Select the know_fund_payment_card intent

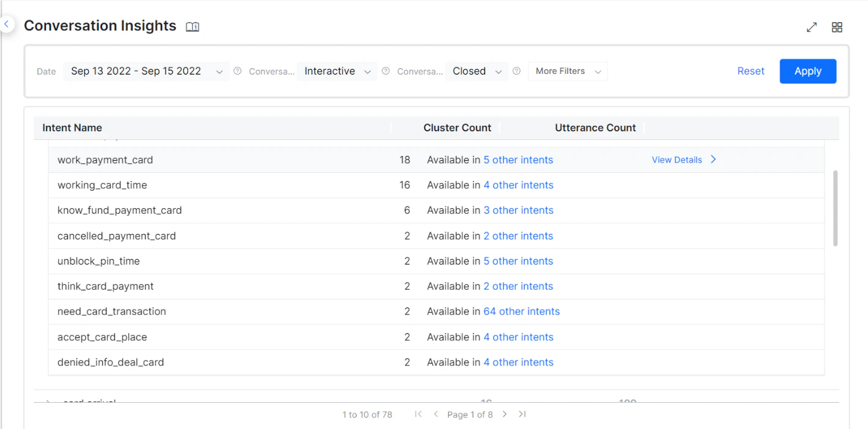coord(120,210)
